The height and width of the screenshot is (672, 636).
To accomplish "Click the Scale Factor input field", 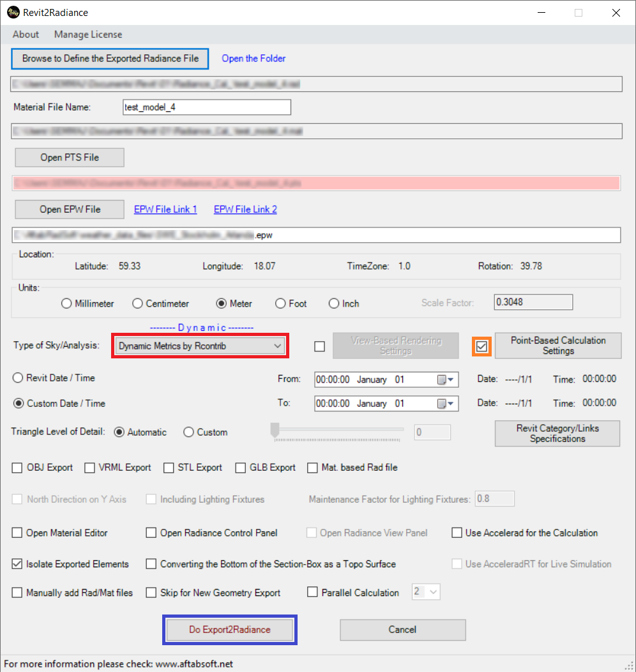I will click(x=533, y=302).
